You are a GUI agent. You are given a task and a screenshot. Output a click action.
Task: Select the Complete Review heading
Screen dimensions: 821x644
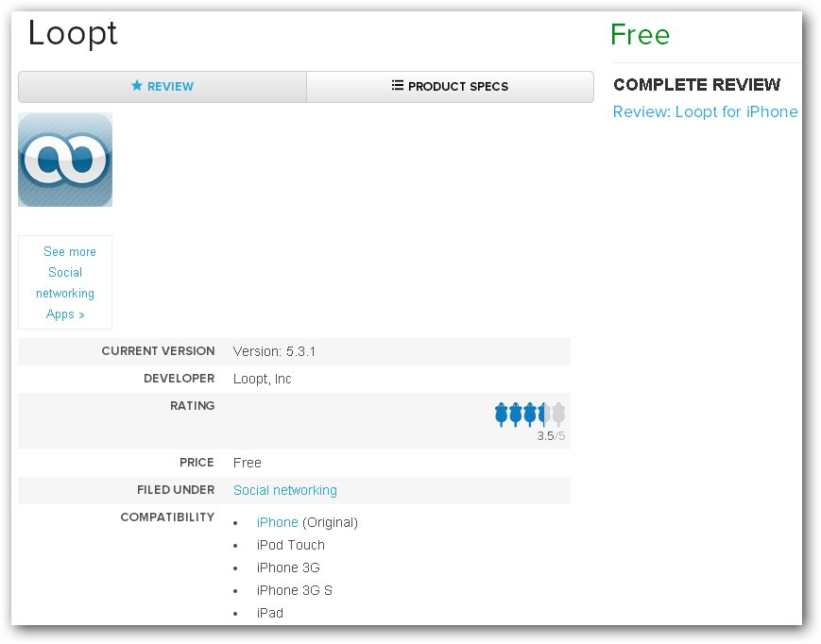(697, 85)
